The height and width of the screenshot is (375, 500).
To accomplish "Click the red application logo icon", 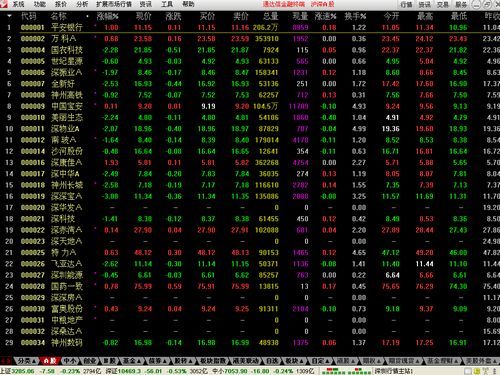I will (4, 4).
